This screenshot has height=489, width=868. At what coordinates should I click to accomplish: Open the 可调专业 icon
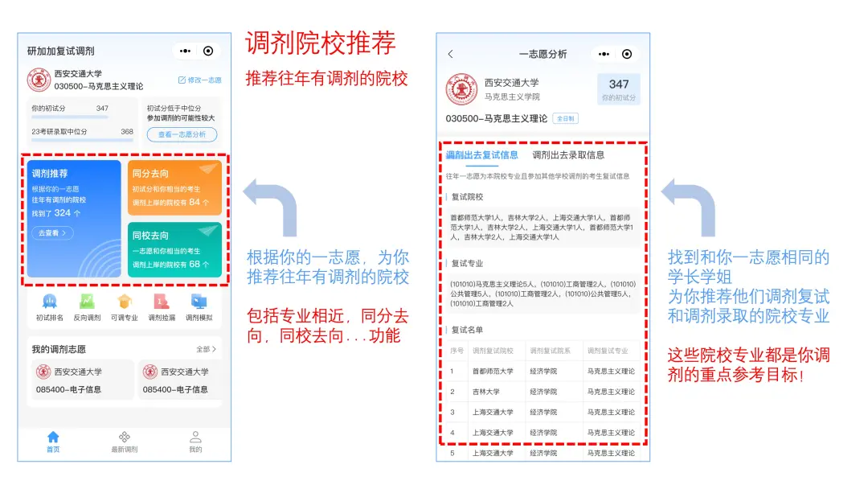[124, 308]
